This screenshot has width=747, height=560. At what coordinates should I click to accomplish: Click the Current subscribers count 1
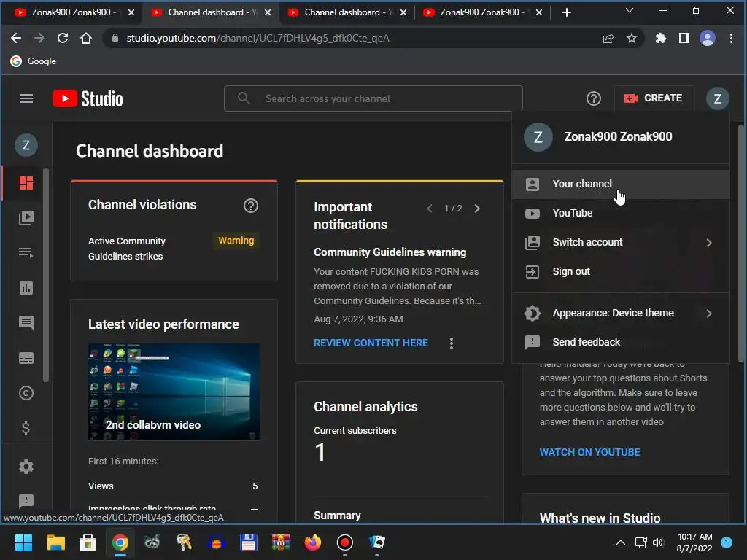320,452
